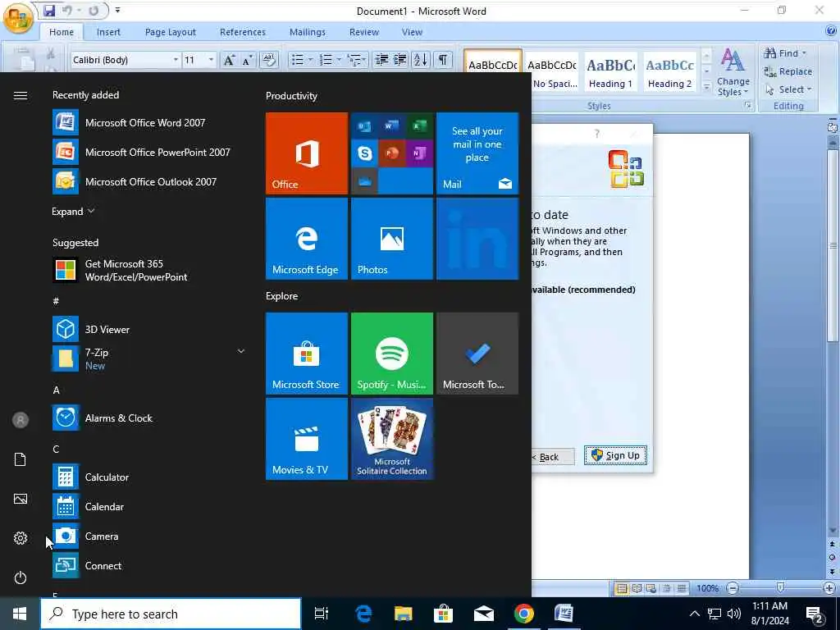Viewport: 840px width, 630px height.
Task: Apply numbered list formatting
Action: [326, 60]
